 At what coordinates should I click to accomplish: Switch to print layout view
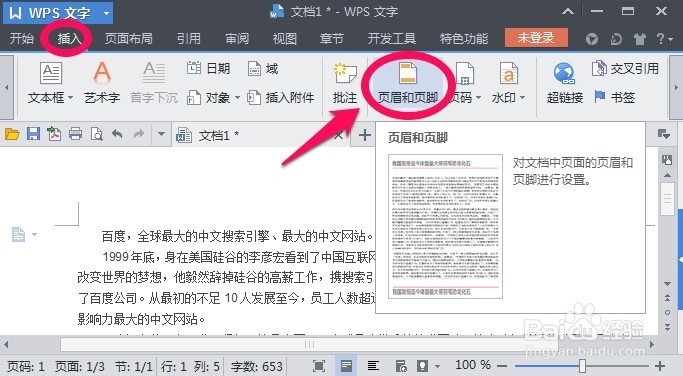point(346,366)
